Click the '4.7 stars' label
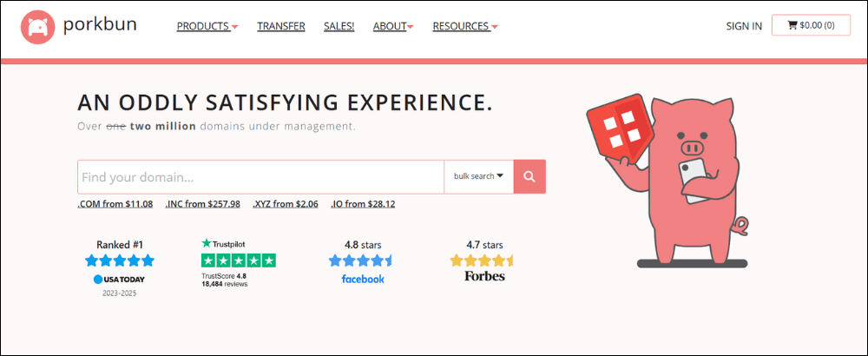 (484, 245)
